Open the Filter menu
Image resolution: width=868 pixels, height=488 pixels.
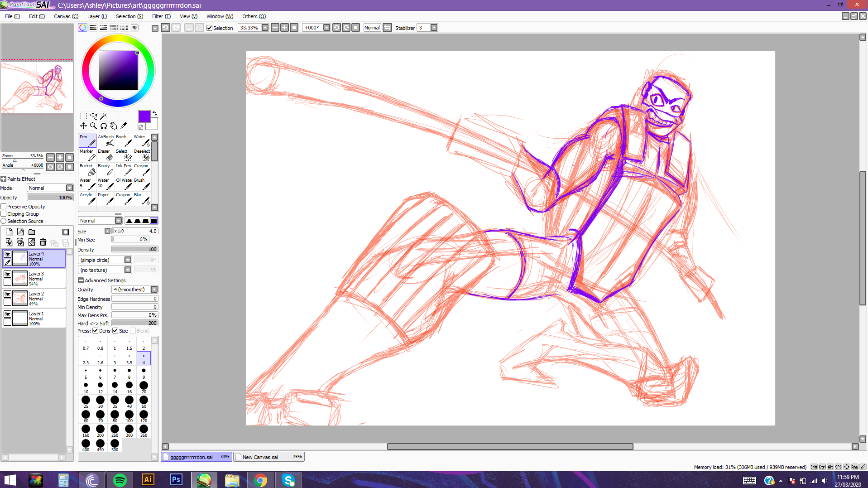(161, 16)
